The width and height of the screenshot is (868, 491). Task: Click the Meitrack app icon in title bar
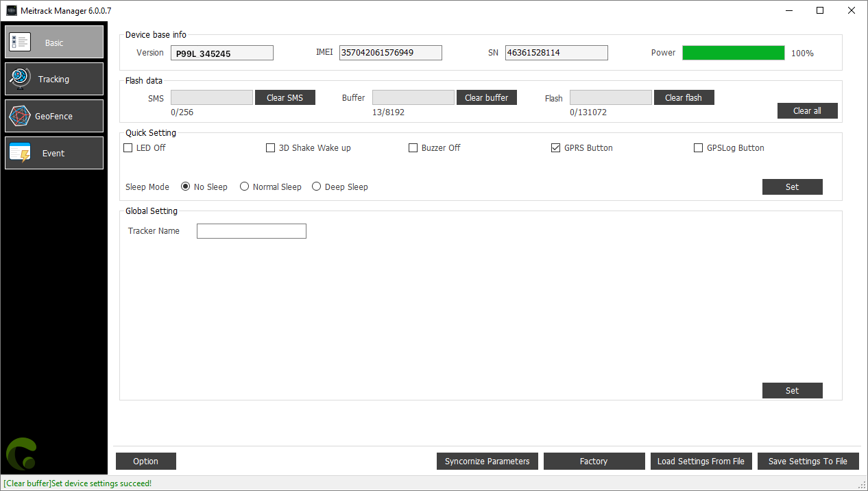click(x=12, y=11)
